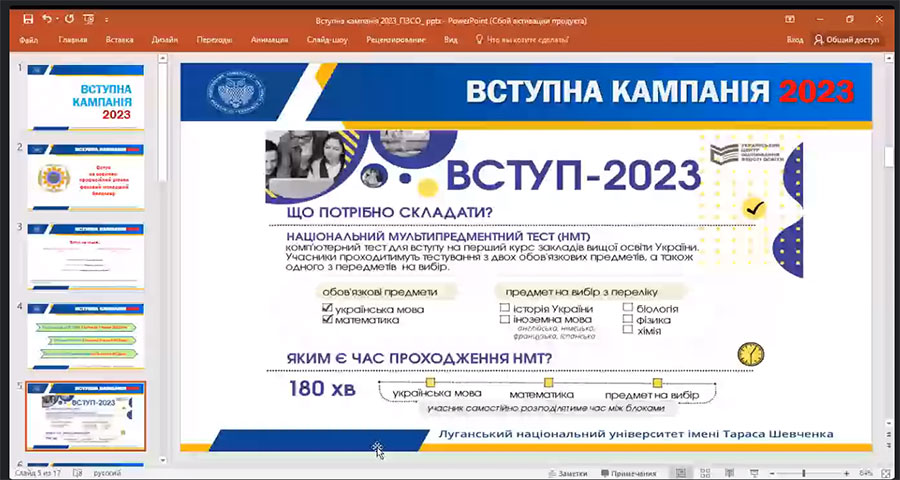Open the lightbulb 'Что вы хотите сделать' search
Screen dimensions: 900x480
tap(522, 40)
